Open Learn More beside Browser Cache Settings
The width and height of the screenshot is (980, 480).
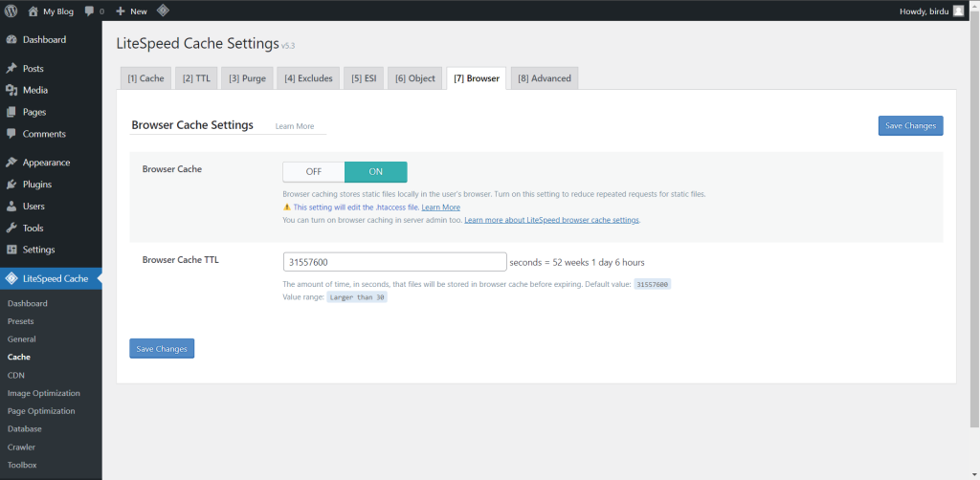click(x=295, y=126)
